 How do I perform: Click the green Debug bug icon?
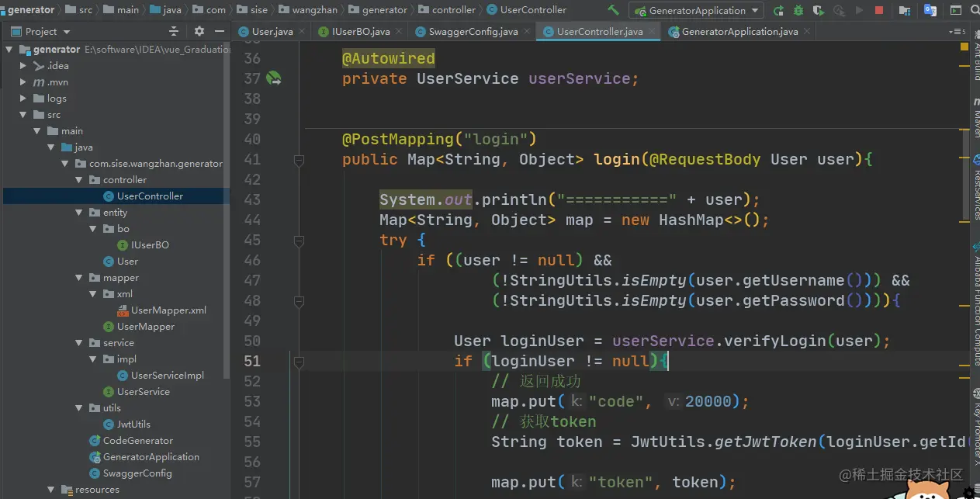798,10
